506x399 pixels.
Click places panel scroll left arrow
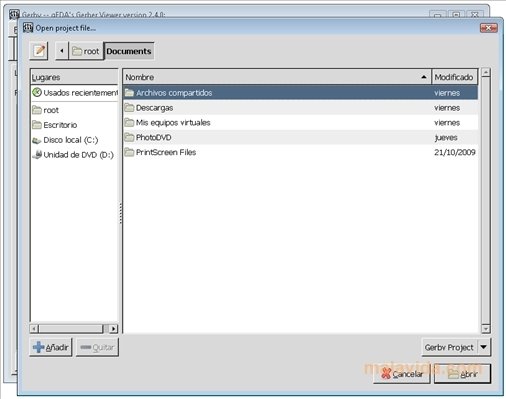pyautogui.click(x=34, y=329)
